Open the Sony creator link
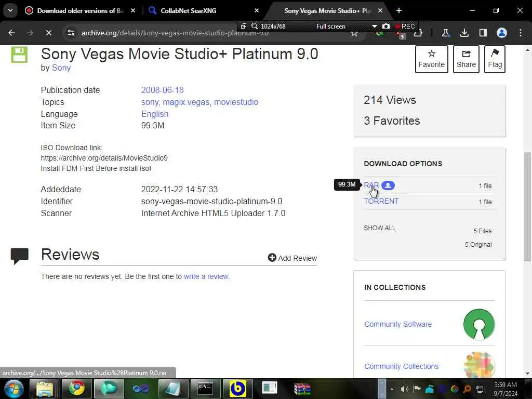 coord(61,68)
